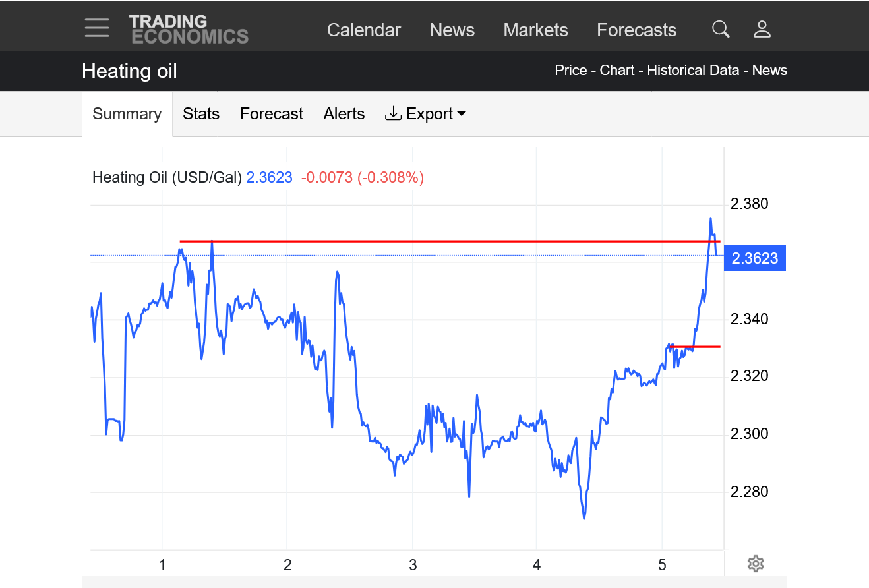Viewport: 869px width, 588px height.
Task: Open the search magnifier icon
Action: [721, 30]
